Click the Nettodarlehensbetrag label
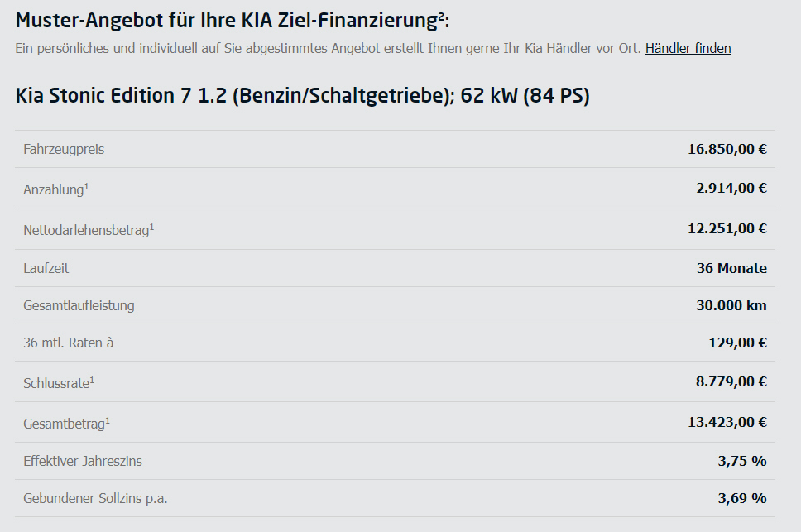Viewport: 801px width, 532px height. click(x=89, y=230)
